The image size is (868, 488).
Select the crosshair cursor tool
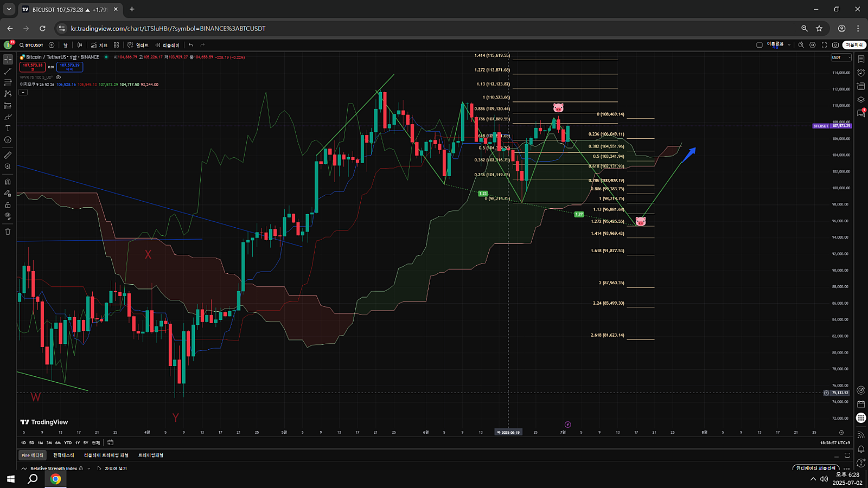(8, 60)
